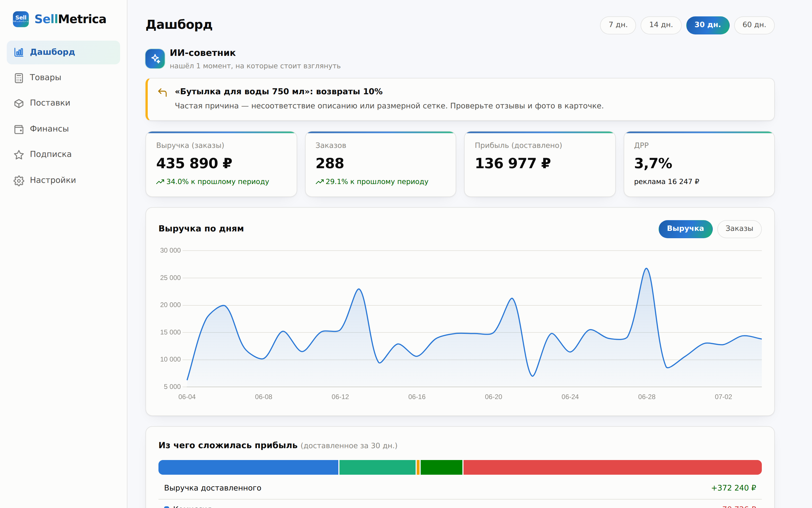Select the 60 дн. period
The width and height of the screenshot is (812, 508).
click(754, 25)
